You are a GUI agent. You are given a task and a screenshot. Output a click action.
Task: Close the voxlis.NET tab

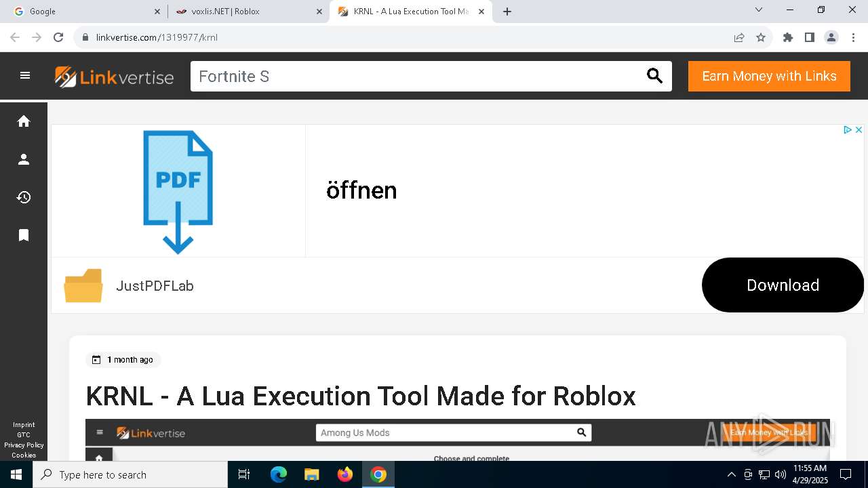pos(319,12)
